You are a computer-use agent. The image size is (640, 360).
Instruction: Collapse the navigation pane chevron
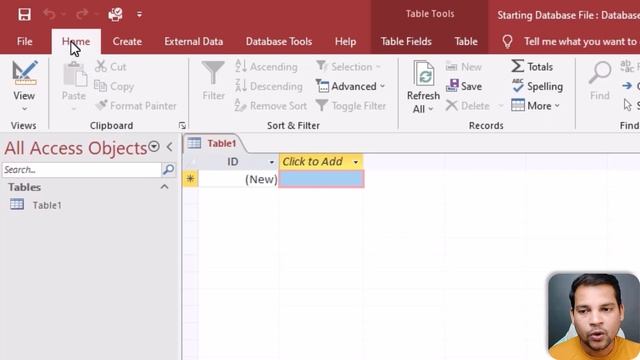coord(169,147)
